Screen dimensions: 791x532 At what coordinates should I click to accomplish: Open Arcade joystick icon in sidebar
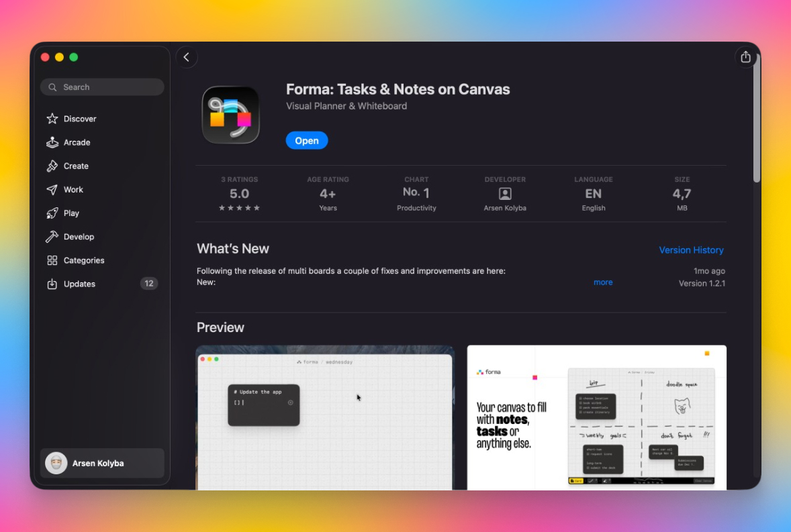[x=52, y=143]
